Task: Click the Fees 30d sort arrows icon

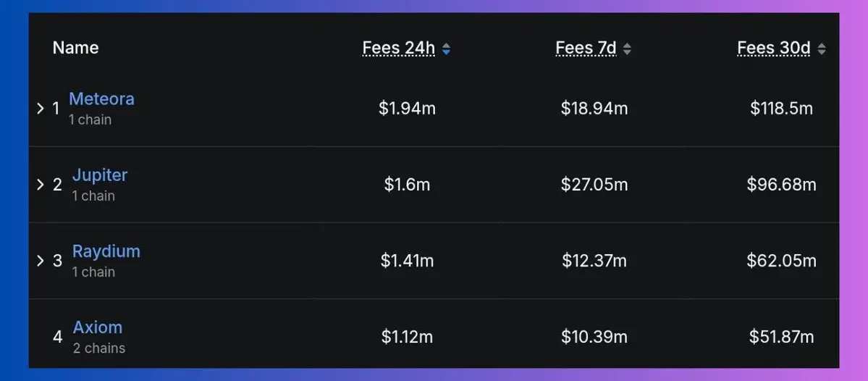Action: pos(822,49)
